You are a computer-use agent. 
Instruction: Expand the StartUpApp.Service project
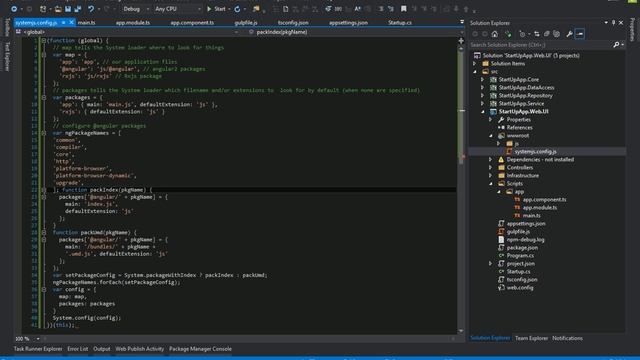point(482,104)
